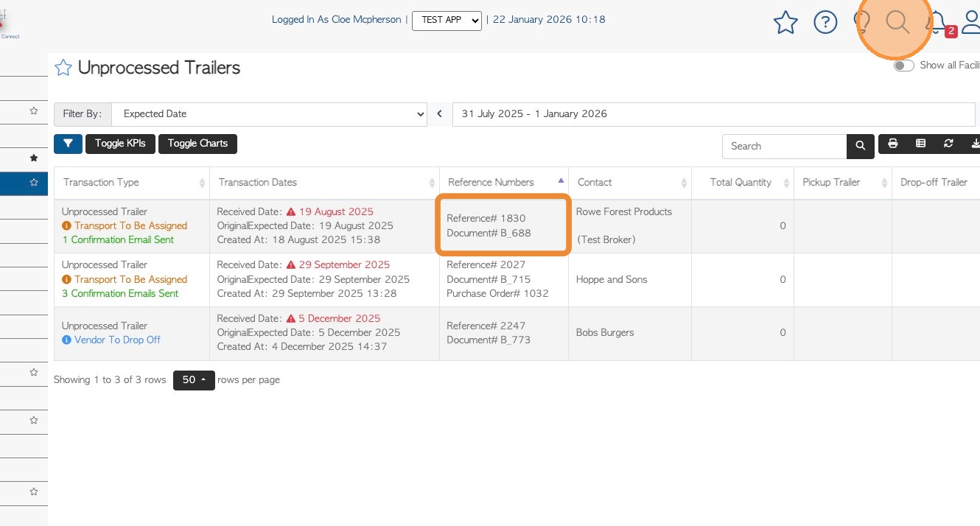Refresh the table with the refresh icon

948,144
